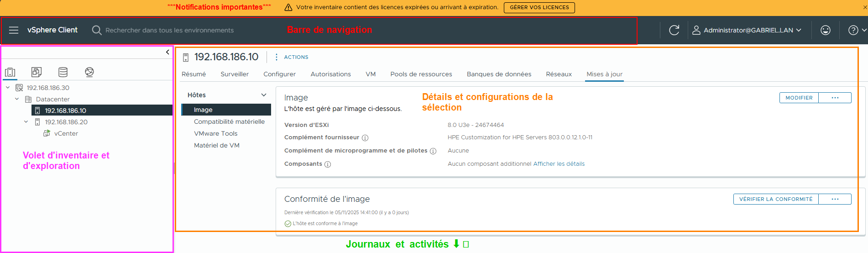This screenshot has width=868, height=253.
Task: Open Matériel de VM section
Action: point(216,145)
